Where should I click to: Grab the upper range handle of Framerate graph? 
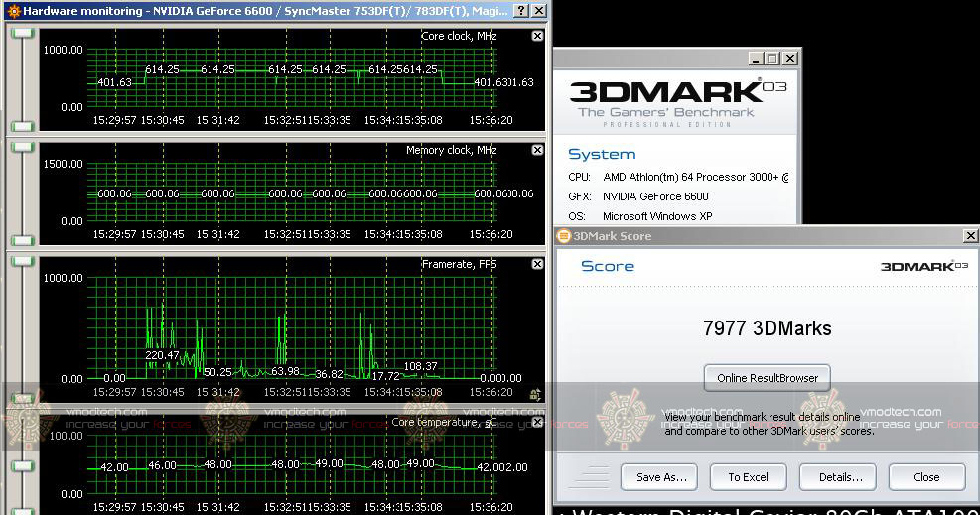click(23, 262)
